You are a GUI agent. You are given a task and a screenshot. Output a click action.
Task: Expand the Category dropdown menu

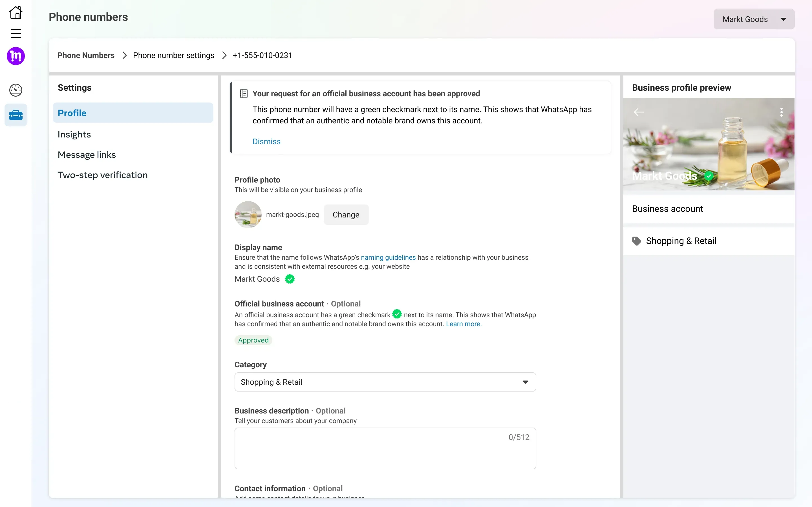pos(525,382)
